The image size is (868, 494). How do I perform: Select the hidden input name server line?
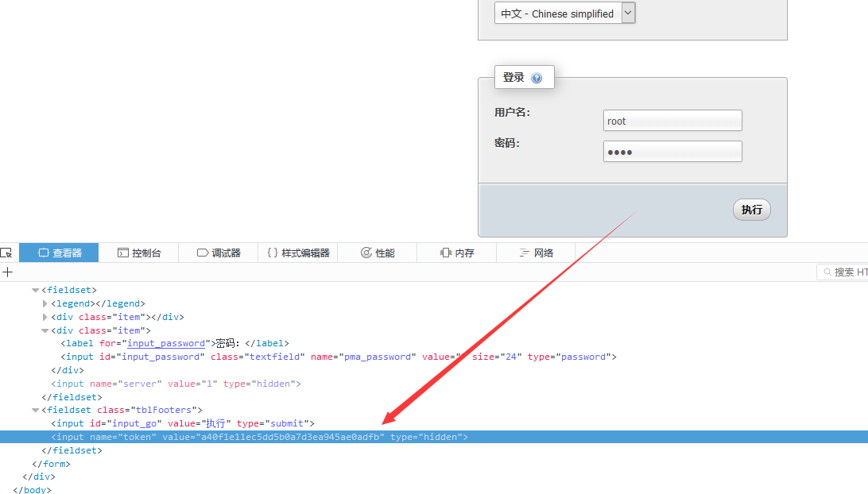click(176, 384)
